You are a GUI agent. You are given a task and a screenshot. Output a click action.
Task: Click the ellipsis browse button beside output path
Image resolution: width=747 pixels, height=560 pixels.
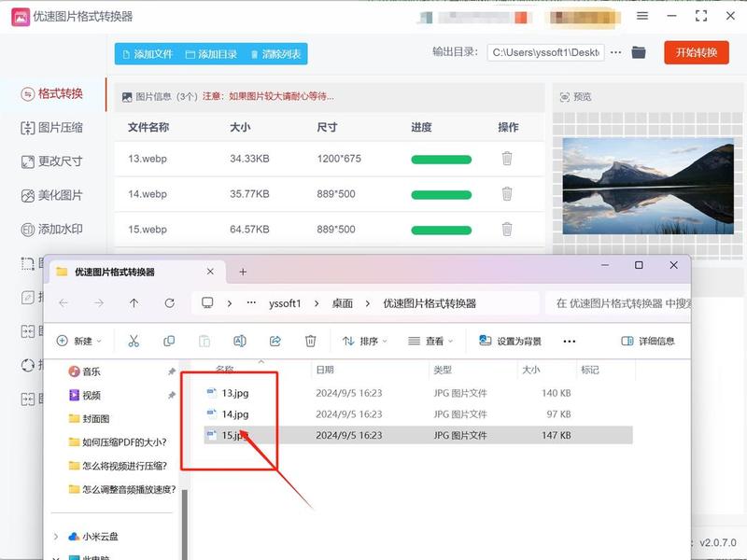(615, 52)
